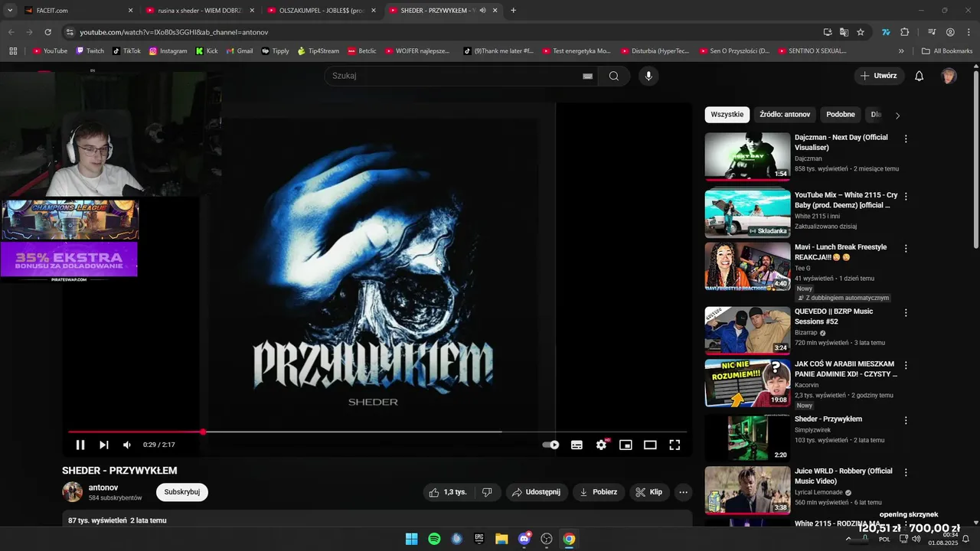The height and width of the screenshot is (551, 980).
Task: Open options for QUEVEDO BZRP Music Sessions
Action: 906,313
